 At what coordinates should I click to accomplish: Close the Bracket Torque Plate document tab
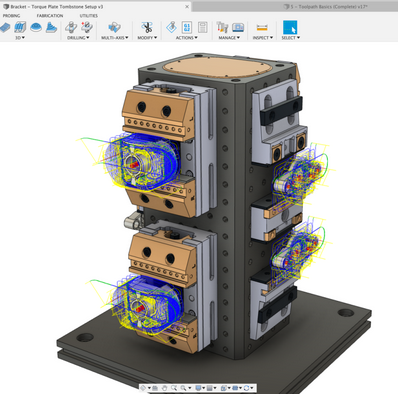point(187,7)
